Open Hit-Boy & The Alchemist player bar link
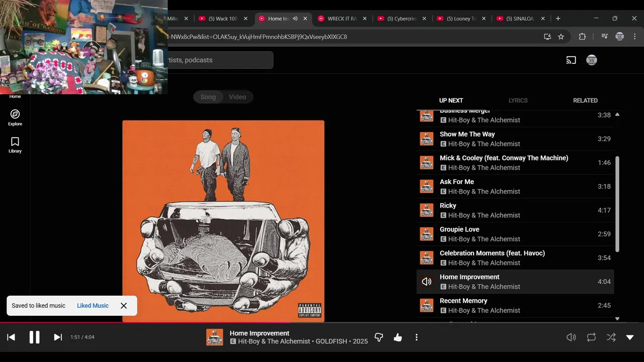 click(x=274, y=341)
